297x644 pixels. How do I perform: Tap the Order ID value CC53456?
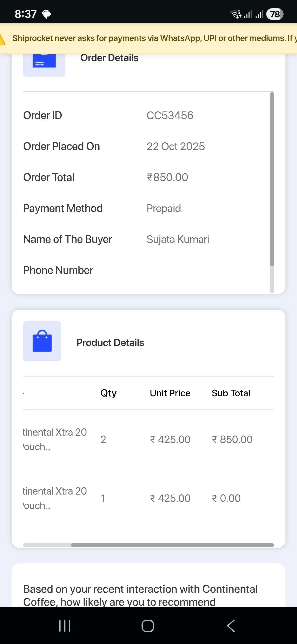(x=170, y=116)
